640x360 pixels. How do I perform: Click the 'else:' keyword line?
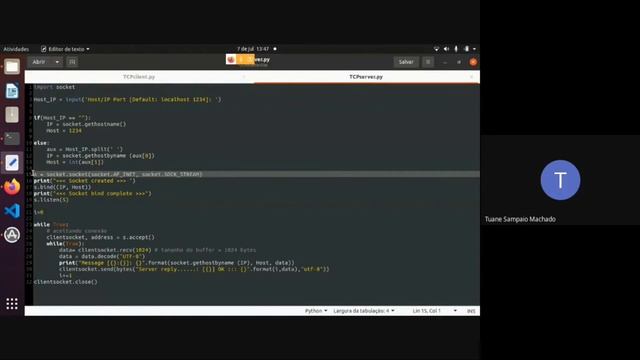click(41, 143)
